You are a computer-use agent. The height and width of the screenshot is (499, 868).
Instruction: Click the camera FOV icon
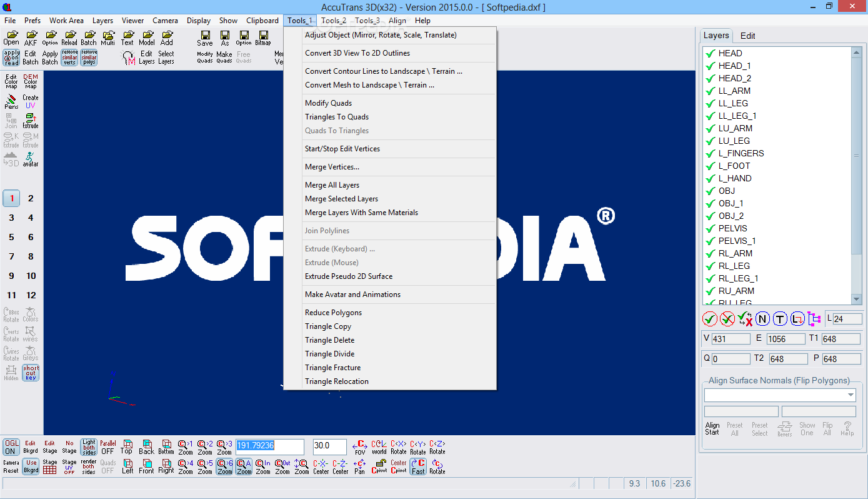click(359, 446)
